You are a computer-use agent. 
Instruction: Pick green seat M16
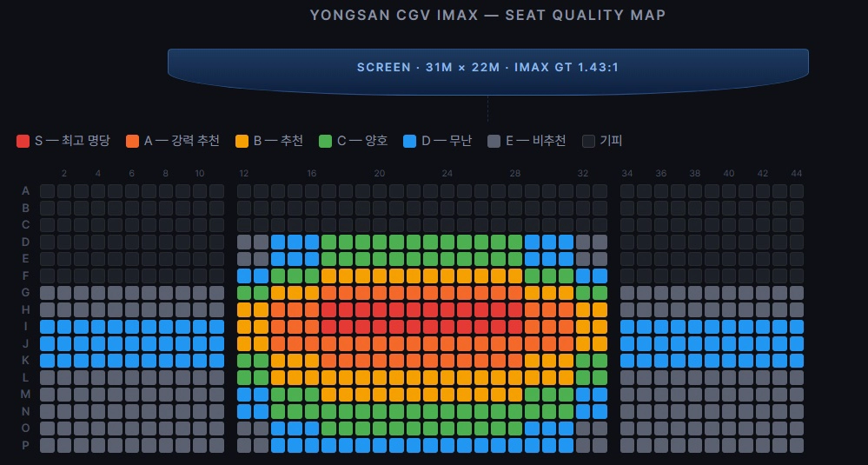pyautogui.click(x=312, y=395)
